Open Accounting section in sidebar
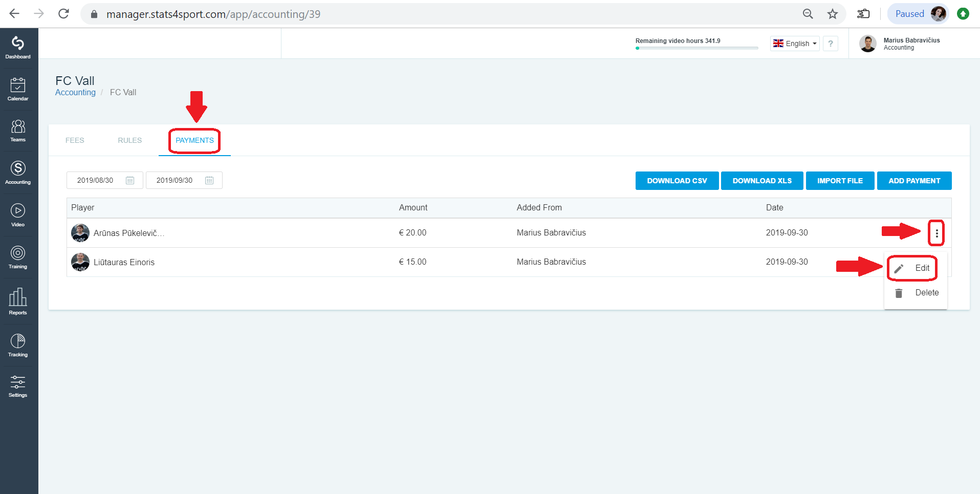This screenshot has height=494, width=980. point(18,173)
